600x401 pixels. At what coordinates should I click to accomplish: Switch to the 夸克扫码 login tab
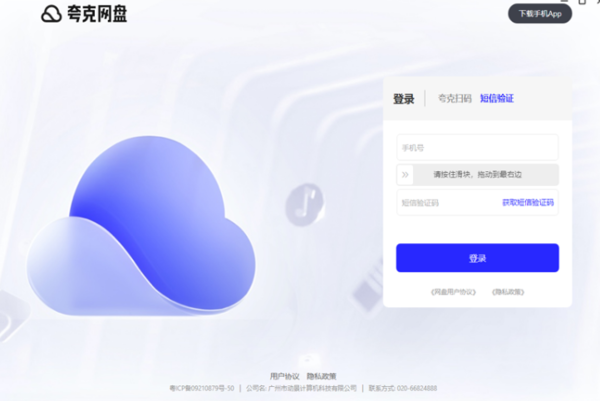click(455, 98)
